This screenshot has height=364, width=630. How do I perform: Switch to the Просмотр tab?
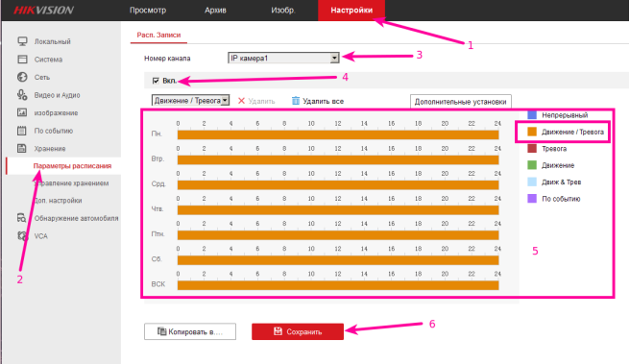tap(148, 10)
